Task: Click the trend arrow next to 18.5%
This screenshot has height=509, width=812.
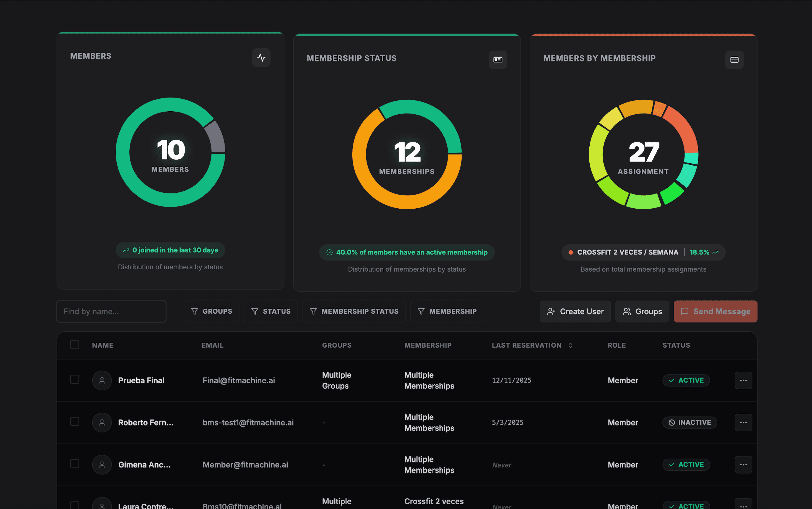Action: coord(716,252)
